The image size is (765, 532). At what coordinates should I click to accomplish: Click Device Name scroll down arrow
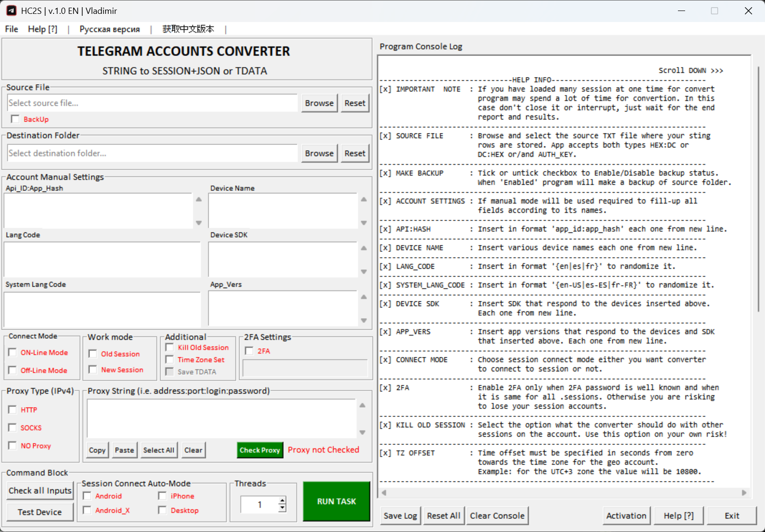point(364,223)
